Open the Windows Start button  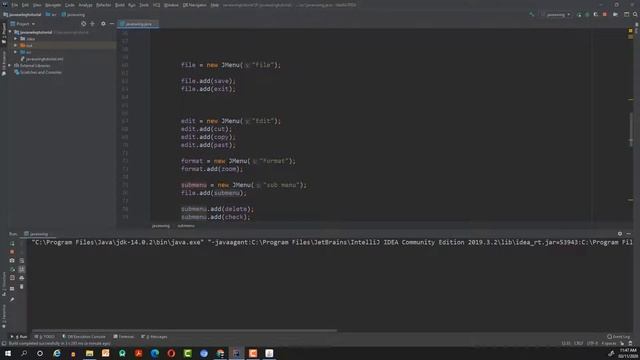[x=8, y=353]
